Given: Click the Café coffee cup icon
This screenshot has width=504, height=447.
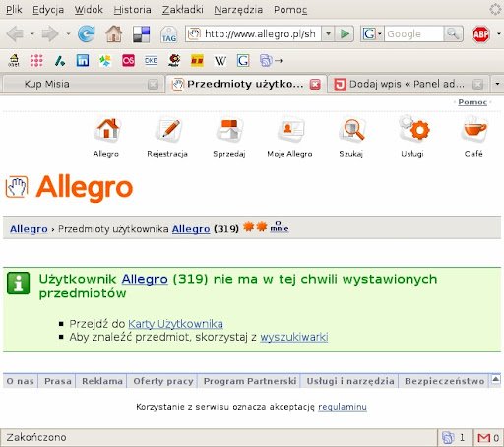Looking at the screenshot, I should click(x=474, y=129).
